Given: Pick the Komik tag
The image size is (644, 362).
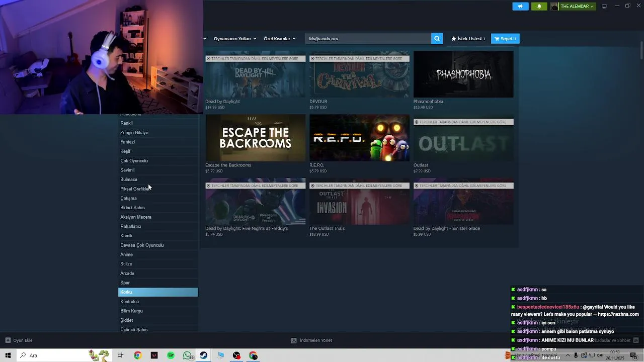Looking at the screenshot, I should (x=158, y=236).
